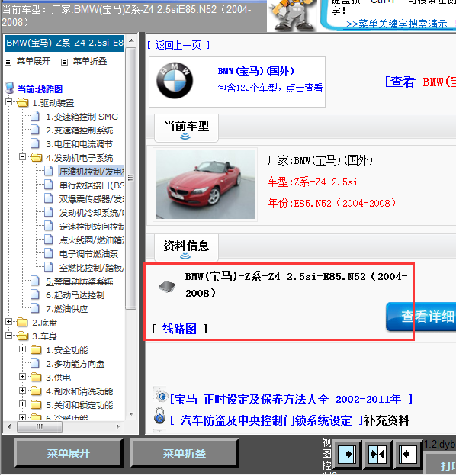This screenshot has height=476, width=456.
Task: Click the red BMW Z4 car thumbnail
Action: click(205, 185)
